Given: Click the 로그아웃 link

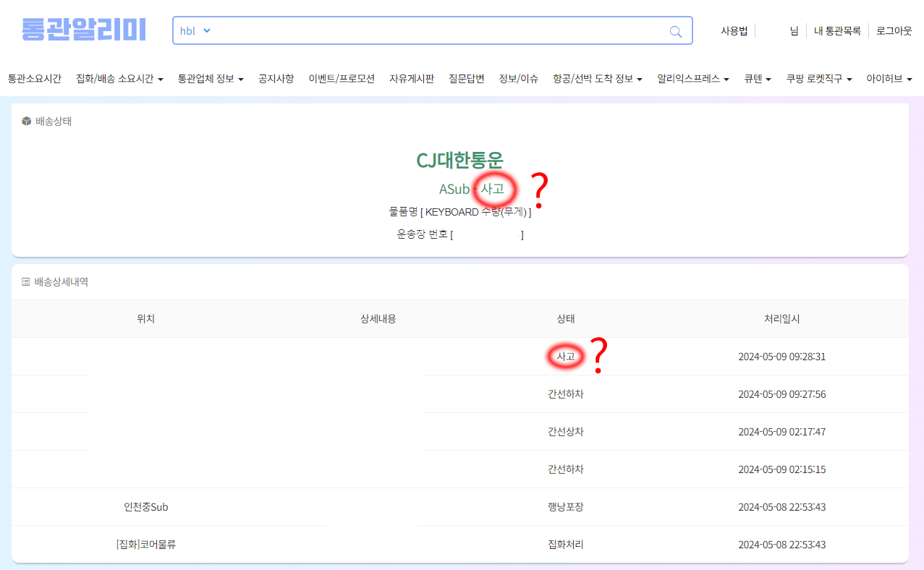Looking at the screenshot, I should [x=894, y=31].
